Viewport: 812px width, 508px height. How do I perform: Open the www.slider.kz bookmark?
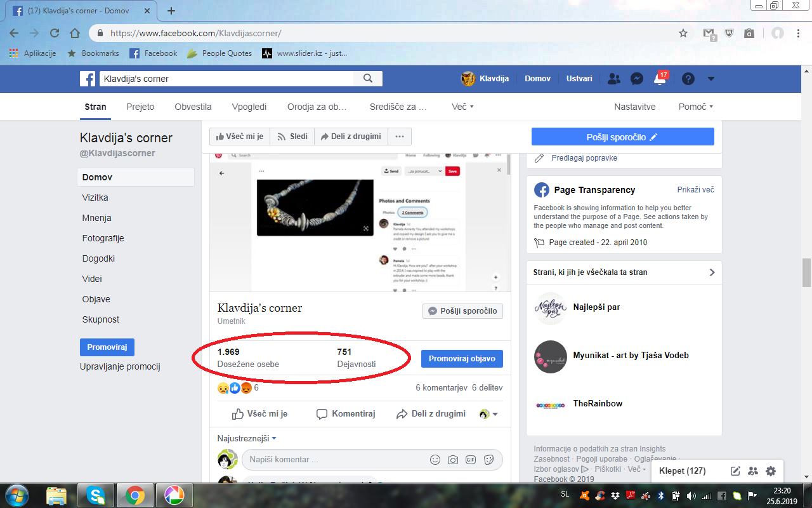point(304,53)
